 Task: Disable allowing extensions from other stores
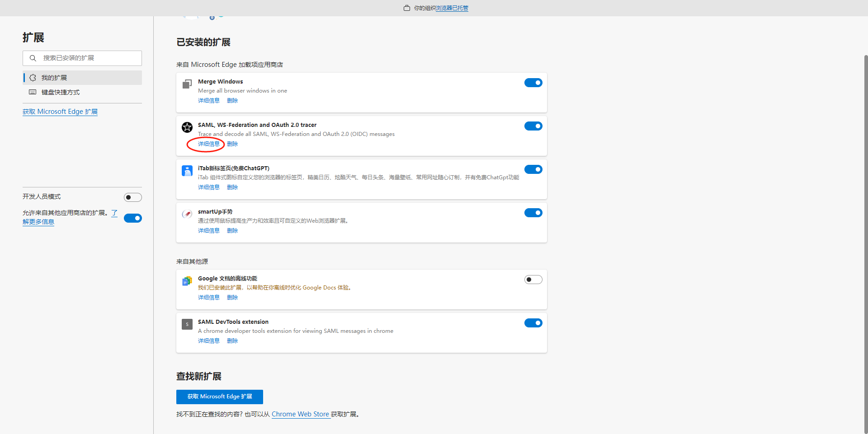point(132,218)
